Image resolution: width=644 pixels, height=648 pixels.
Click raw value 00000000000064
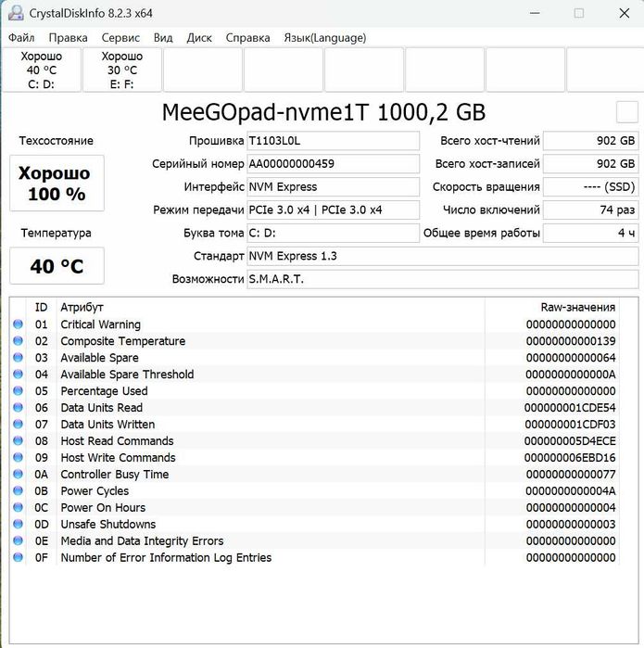coord(571,358)
